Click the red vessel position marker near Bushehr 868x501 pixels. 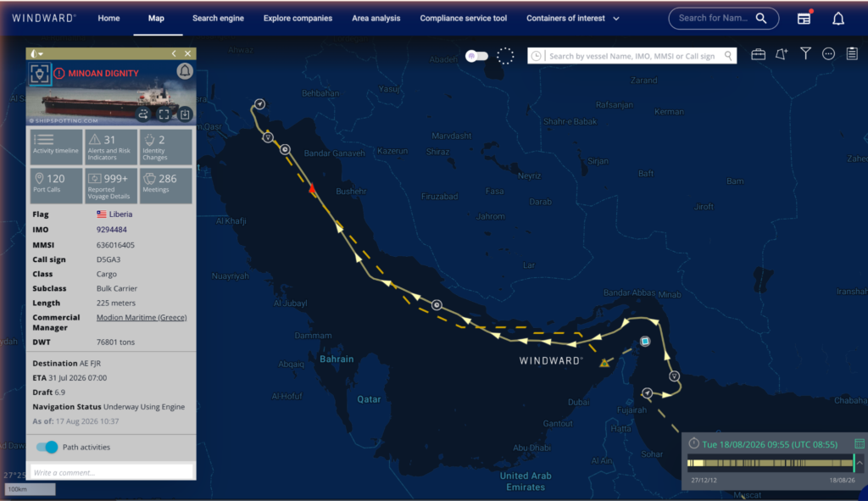click(312, 188)
